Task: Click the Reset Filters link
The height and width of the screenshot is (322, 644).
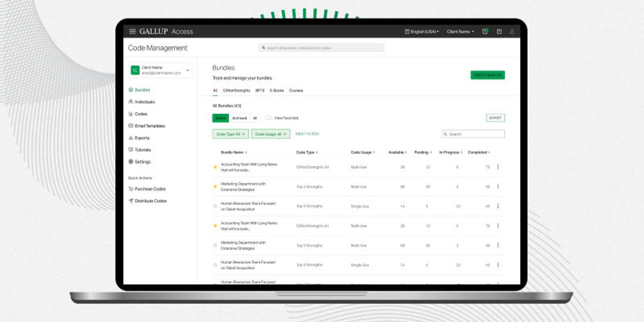Action: point(307,134)
